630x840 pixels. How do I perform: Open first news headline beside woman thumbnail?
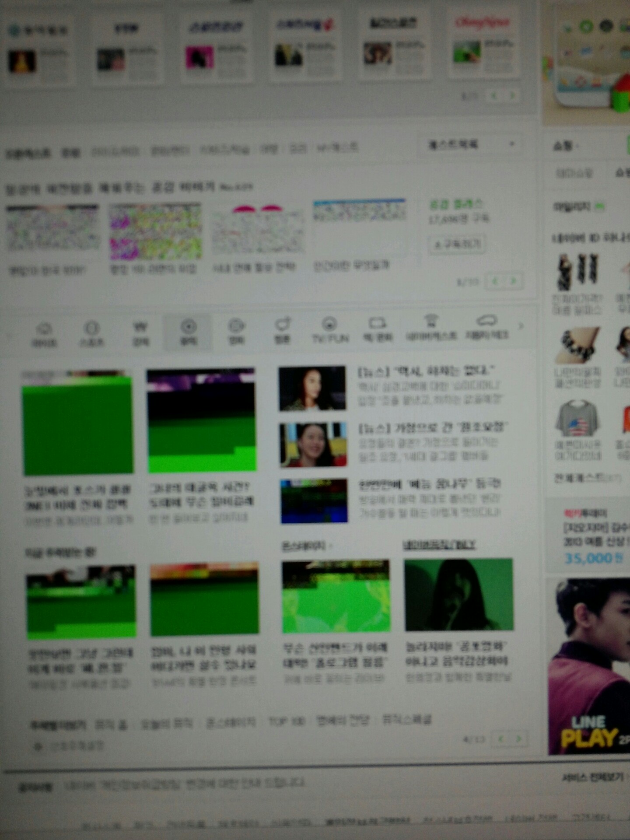(427, 372)
